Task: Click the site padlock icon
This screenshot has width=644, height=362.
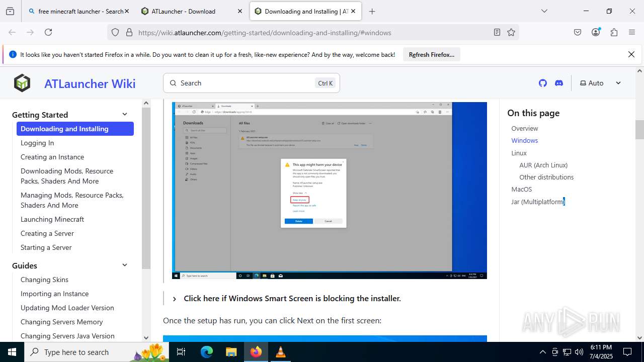Action: point(129,32)
